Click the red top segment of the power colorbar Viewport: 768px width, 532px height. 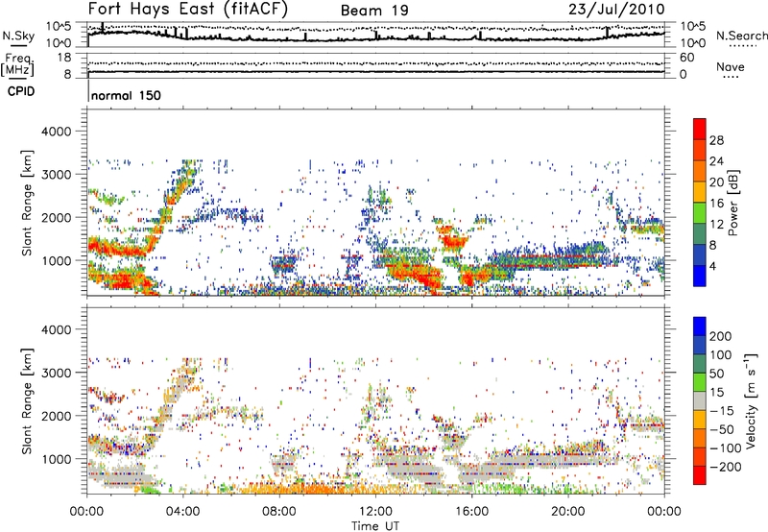pos(700,129)
